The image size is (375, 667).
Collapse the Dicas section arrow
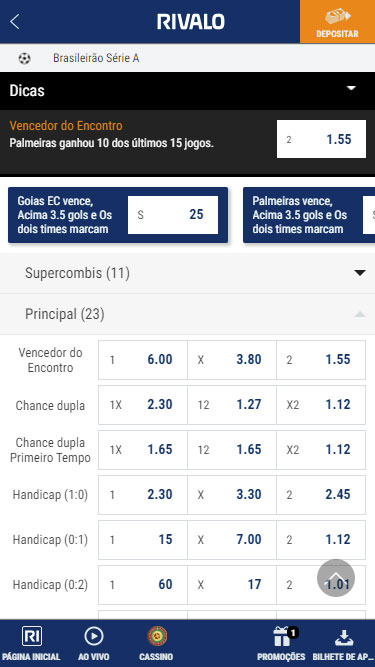click(351, 88)
